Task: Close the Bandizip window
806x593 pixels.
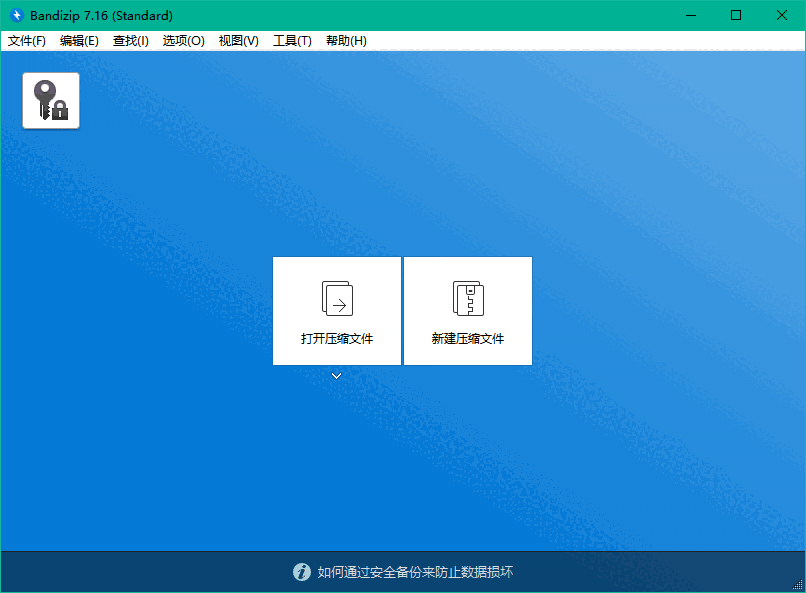Action: coord(782,15)
